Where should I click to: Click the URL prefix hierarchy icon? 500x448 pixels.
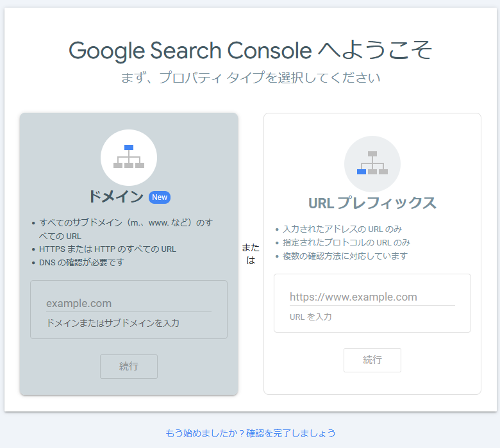372,164
